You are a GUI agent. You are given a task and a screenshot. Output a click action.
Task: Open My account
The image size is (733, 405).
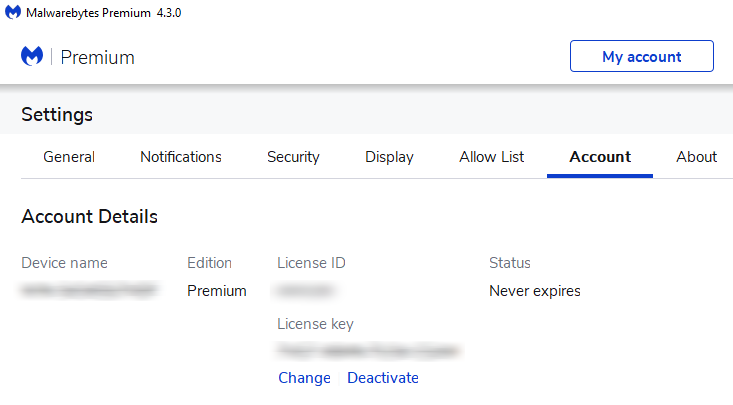(641, 56)
